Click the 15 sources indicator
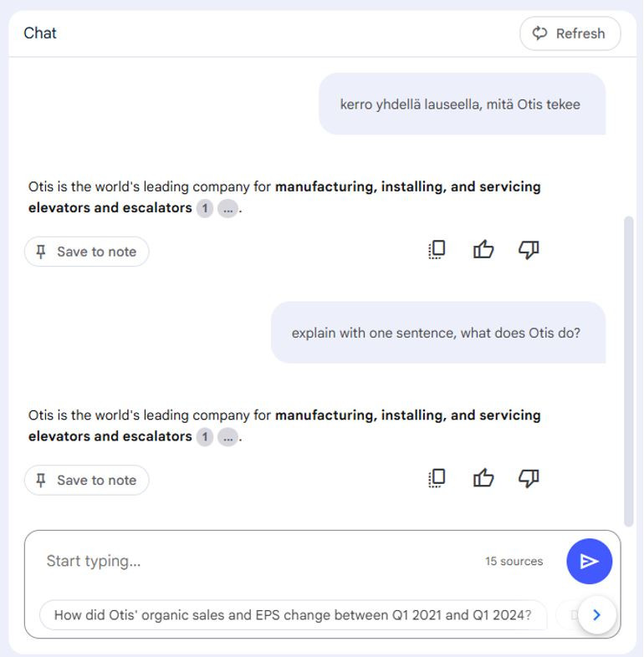 coord(514,561)
